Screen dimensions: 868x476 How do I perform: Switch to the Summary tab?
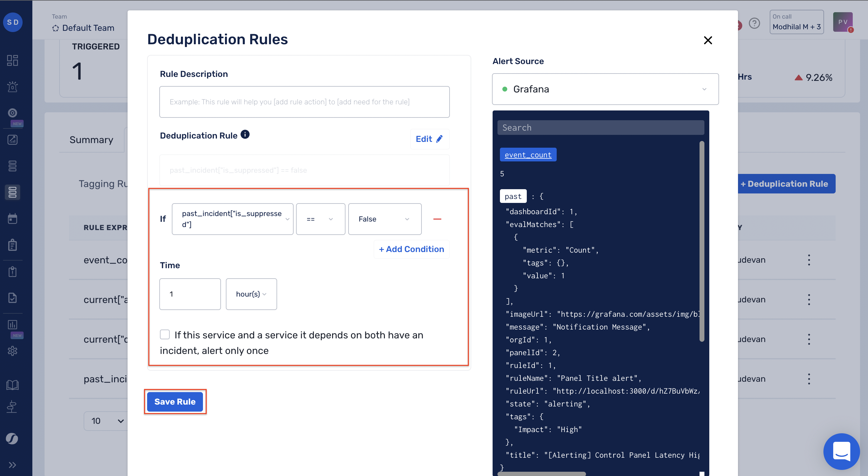pos(91,139)
